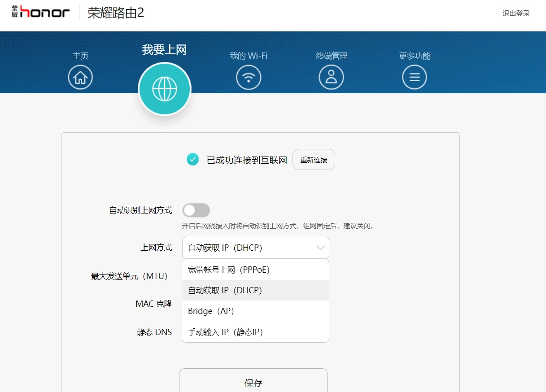Click the 终端管理 person icon

[x=332, y=77]
